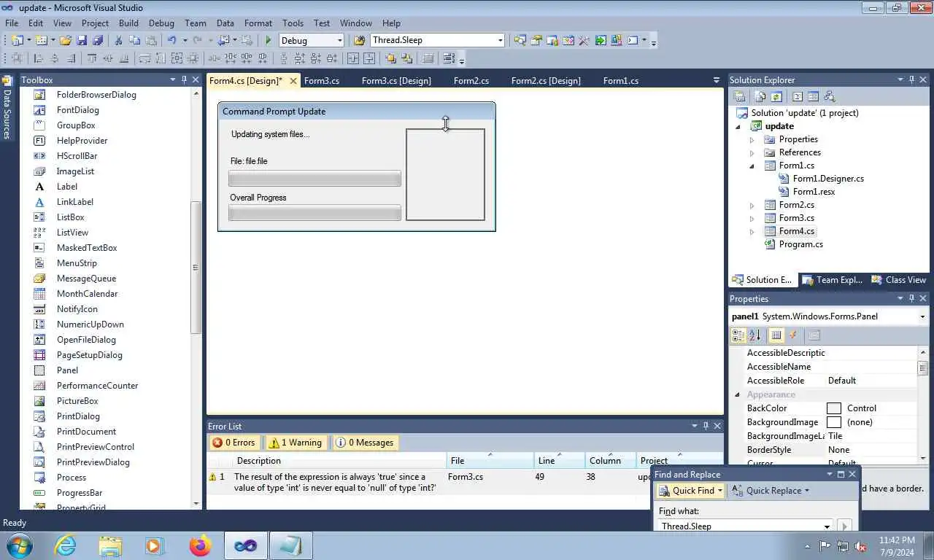The width and height of the screenshot is (934, 560).
Task: Click the Tab Order layout icon
Action: coord(448,58)
